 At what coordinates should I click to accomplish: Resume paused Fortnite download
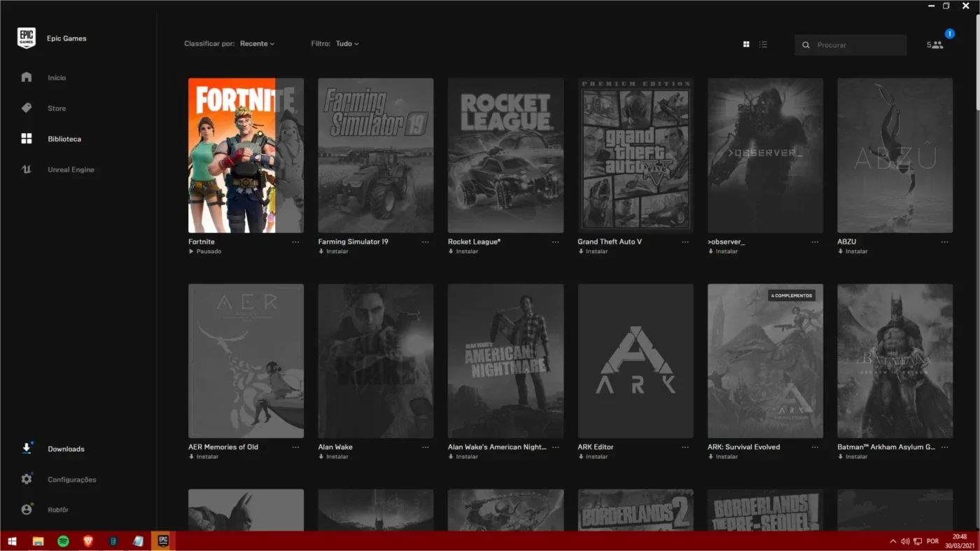pyautogui.click(x=205, y=251)
